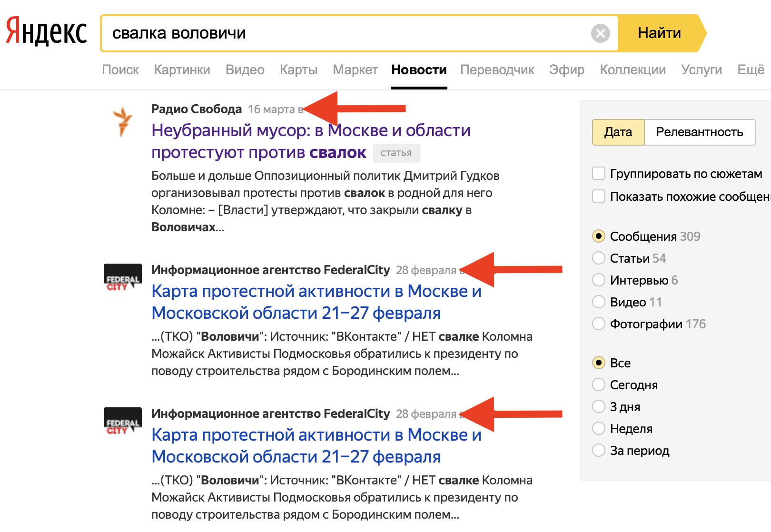Switch to the Услуги tab
The width and height of the screenshot is (771, 532).
tap(702, 70)
